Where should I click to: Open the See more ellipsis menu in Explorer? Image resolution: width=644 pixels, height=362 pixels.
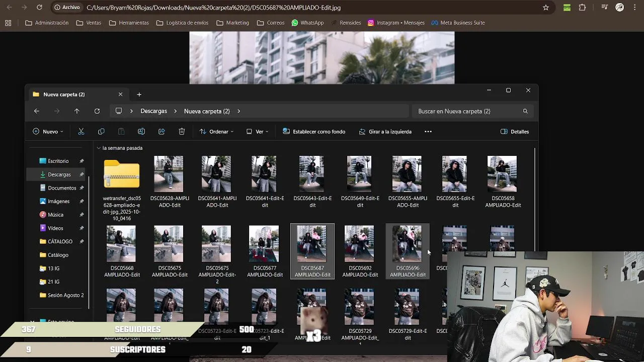(428, 132)
